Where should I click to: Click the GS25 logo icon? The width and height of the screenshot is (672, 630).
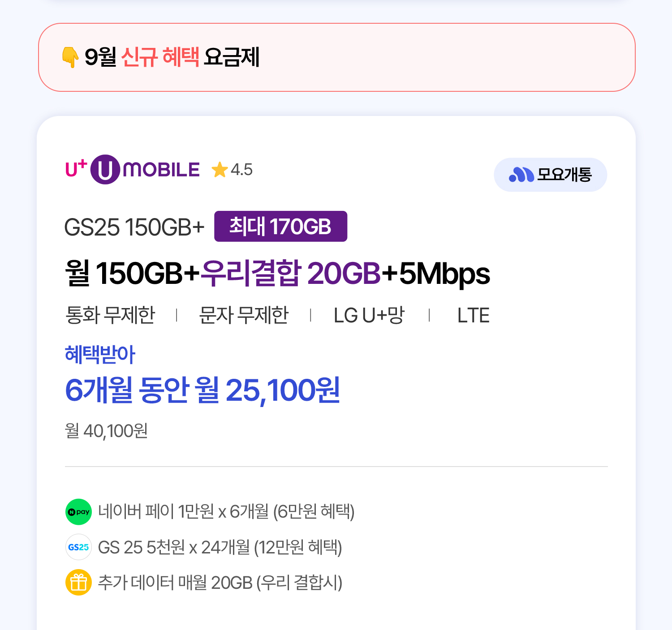(78, 547)
